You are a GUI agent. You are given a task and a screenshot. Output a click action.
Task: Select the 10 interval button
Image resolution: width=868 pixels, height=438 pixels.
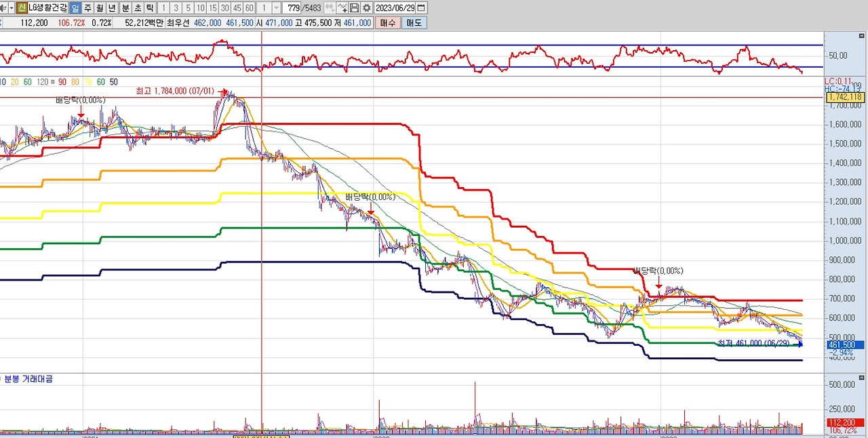click(201, 7)
